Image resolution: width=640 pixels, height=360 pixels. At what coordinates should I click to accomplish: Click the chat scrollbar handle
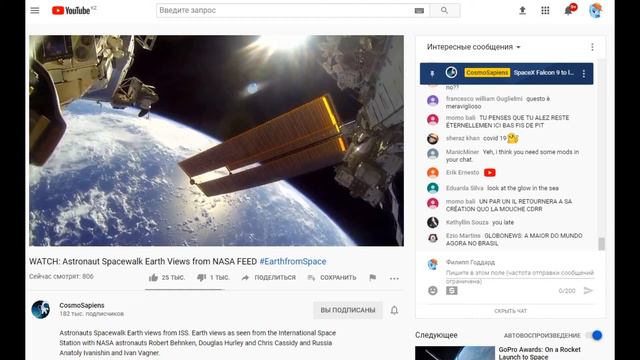[x=601, y=244]
